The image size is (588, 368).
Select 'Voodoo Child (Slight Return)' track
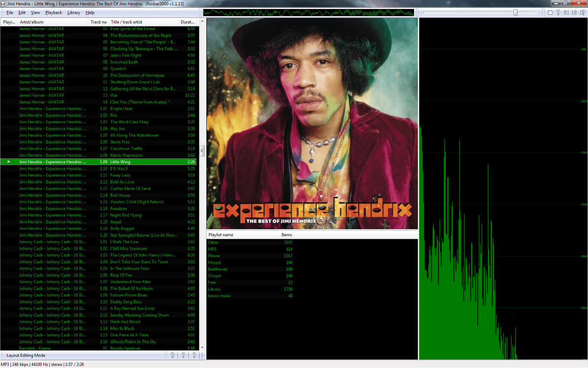[x=98, y=202]
